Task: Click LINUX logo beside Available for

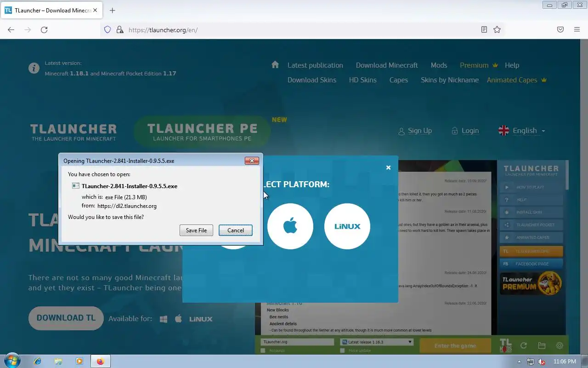Action: [201, 319]
